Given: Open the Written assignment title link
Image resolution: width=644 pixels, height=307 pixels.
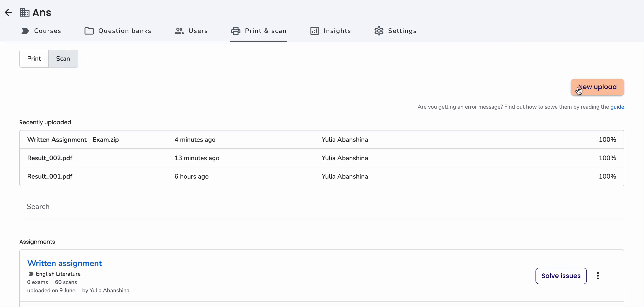Looking at the screenshot, I should (64, 263).
